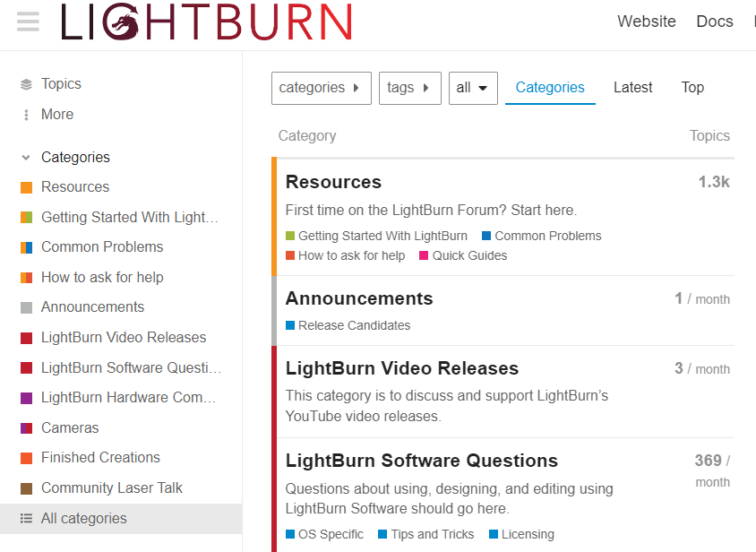The width and height of the screenshot is (756, 552).
Task: Open the Resources category heading
Action: (333, 182)
